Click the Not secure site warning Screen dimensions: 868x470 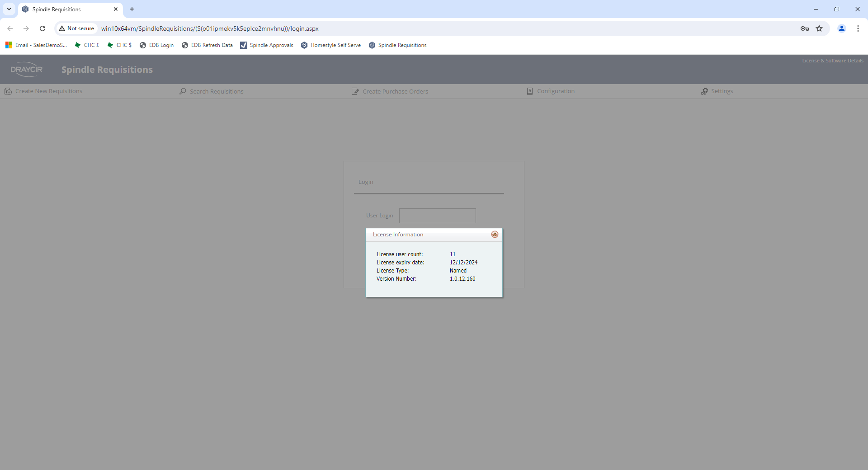(x=76, y=28)
